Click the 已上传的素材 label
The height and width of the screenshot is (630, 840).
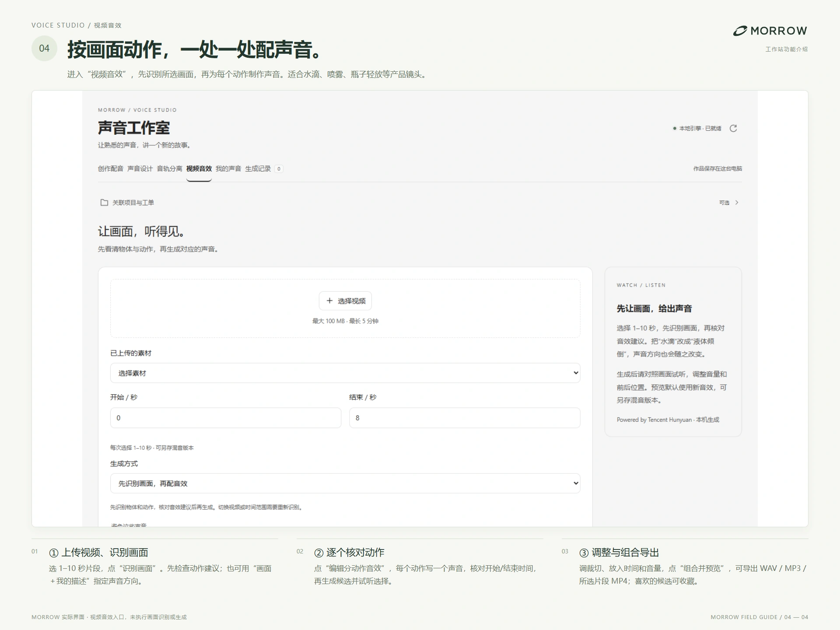point(131,353)
